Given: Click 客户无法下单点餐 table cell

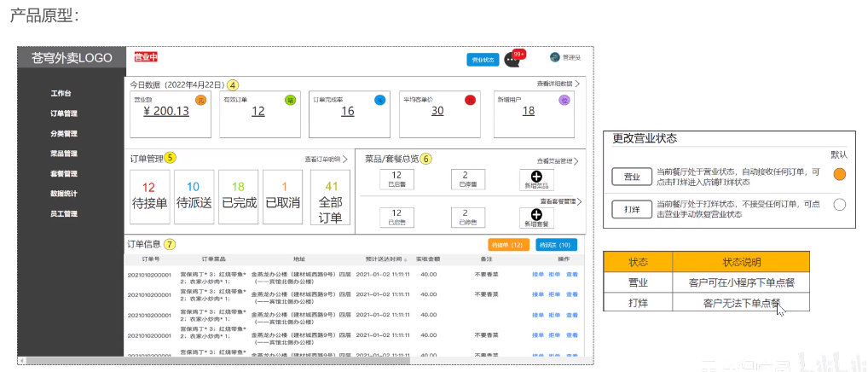Looking at the screenshot, I should tap(741, 302).
